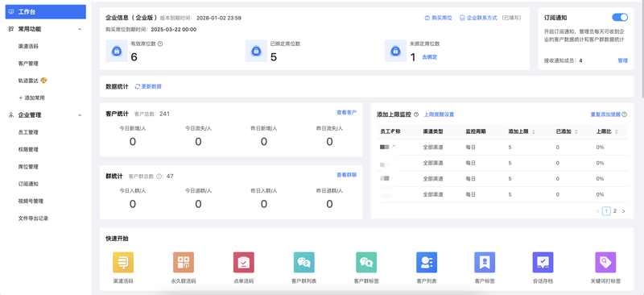Click 查看客户 link
Screen dimensions: 644x295
point(347,112)
